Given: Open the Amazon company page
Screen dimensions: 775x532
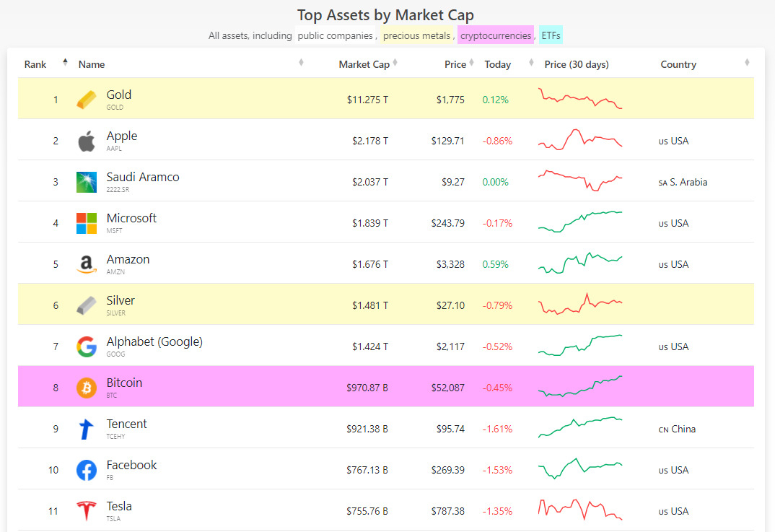Looking at the screenshot, I should pyautogui.click(x=128, y=259).
